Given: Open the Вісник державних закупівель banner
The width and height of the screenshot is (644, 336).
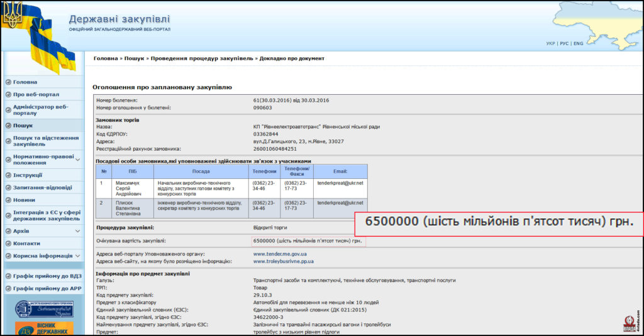Looking at the screenshot, I should 45,328.
